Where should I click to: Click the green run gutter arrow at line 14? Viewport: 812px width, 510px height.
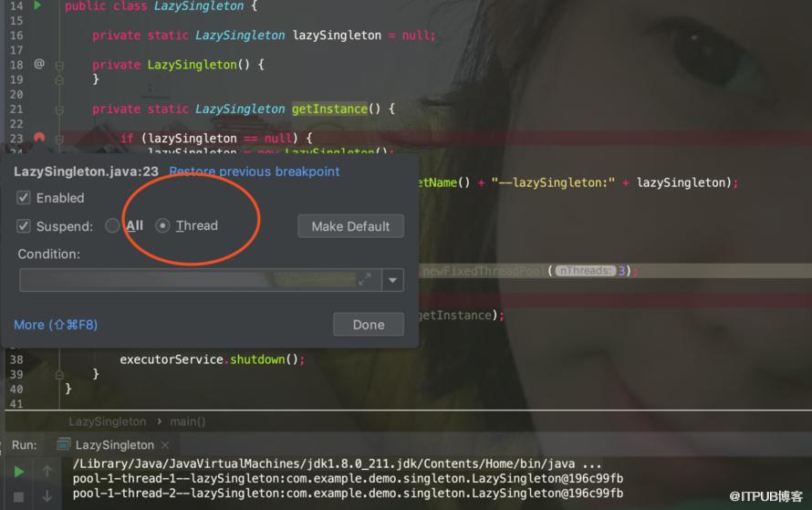tap(37, 5)
